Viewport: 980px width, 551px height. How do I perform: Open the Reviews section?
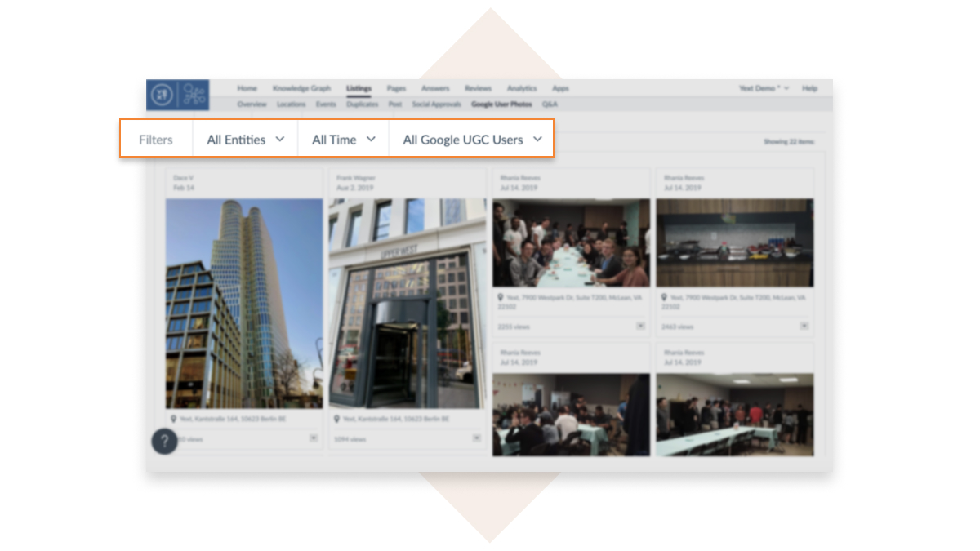(478, 88)
